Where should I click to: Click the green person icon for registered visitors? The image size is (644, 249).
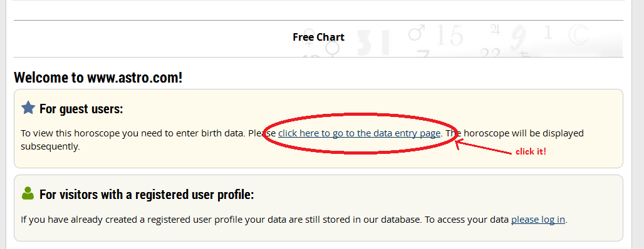pos(28,193)
